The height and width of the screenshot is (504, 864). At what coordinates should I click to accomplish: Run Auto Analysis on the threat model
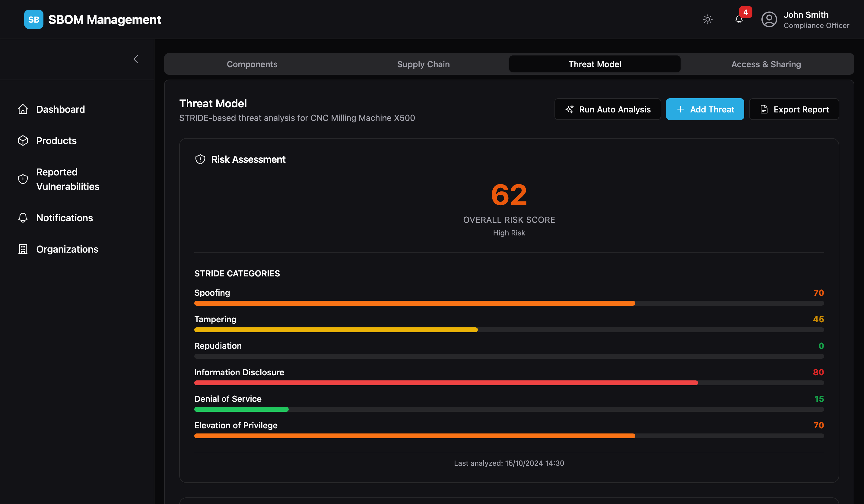[x=608, y=109]
